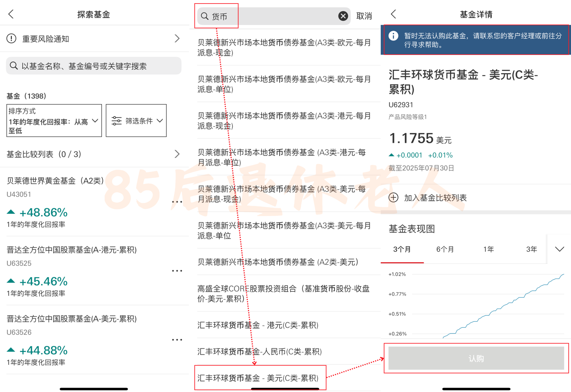571x392 pixels.
Task: Select 贝莱德新兴市场本地货币债券基金(A3类-港元-每月派息-现金)
Action: click(284, 121)
